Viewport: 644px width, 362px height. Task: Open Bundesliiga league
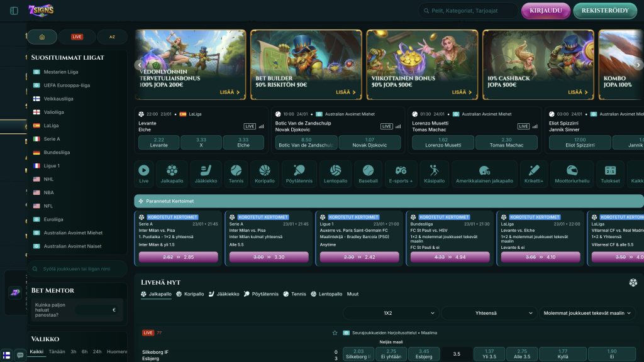click(x=57, y=152)
